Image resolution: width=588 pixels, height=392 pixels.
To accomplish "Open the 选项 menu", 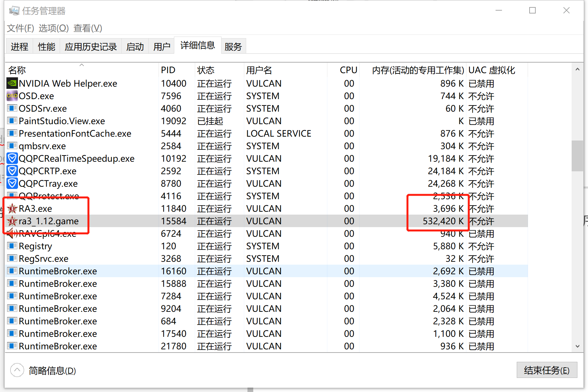I will pyautogui.click(x=53, y=28).
